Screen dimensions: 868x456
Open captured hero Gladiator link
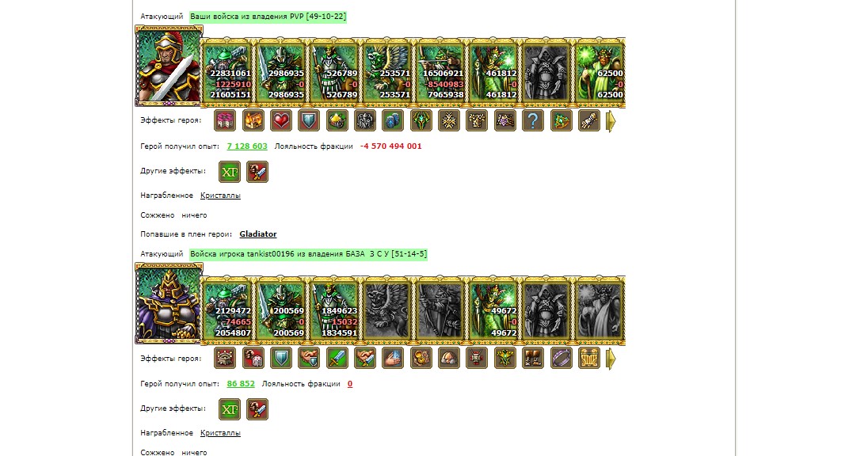click(258, 234)
